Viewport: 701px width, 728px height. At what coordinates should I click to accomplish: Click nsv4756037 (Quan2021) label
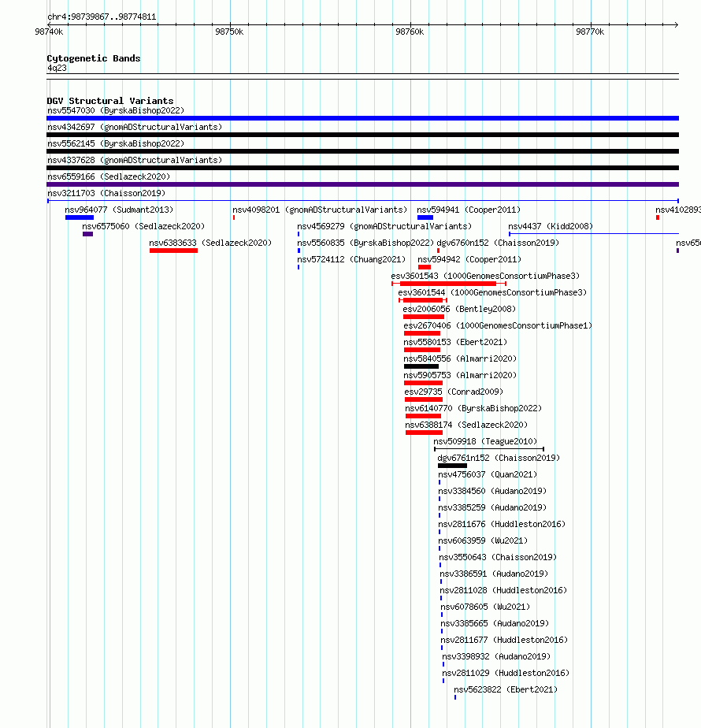[488, 474]
